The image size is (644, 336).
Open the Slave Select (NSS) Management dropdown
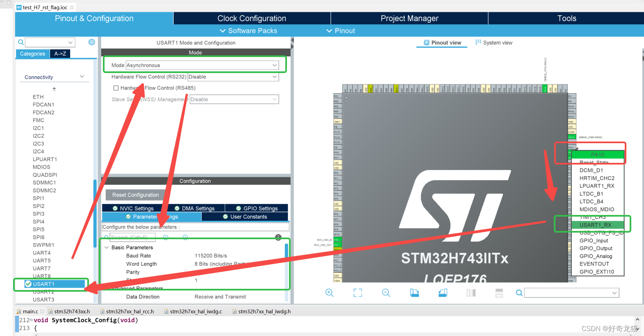pyautogui.click(x=234, y=99)
